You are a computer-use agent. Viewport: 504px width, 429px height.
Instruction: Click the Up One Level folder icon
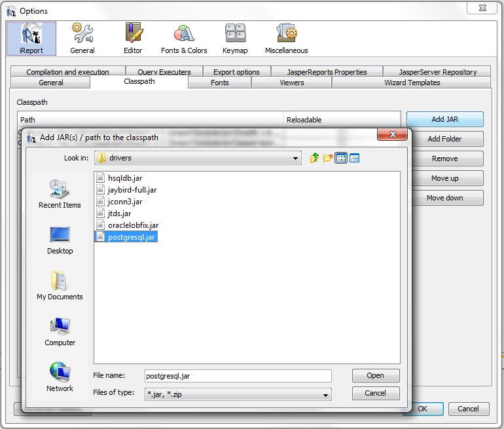coord(315,158)
